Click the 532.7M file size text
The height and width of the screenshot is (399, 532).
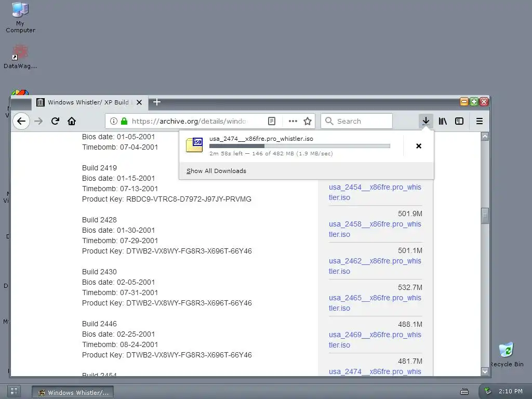[x=410, y=287]
